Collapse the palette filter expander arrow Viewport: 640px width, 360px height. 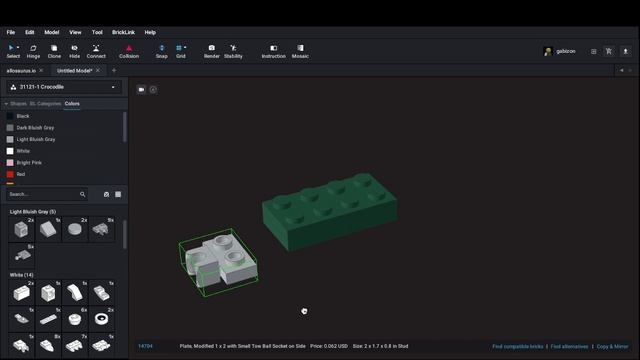click(6, 104)
